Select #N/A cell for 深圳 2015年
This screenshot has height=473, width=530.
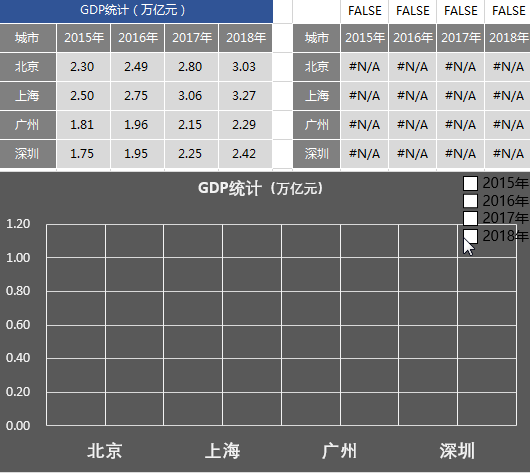click(x=364, y=154)
